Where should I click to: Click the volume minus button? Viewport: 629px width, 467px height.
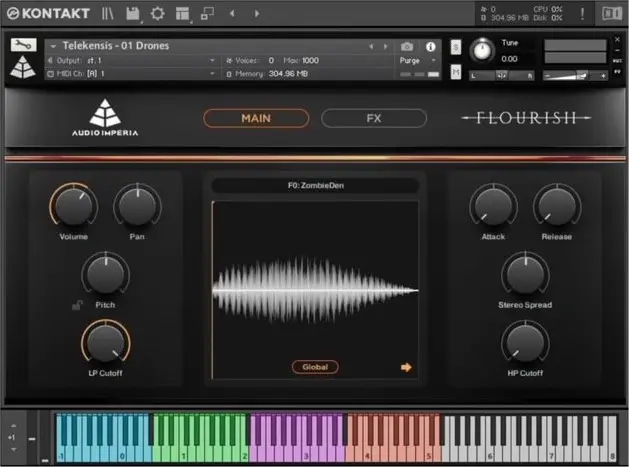pos(547,76)
